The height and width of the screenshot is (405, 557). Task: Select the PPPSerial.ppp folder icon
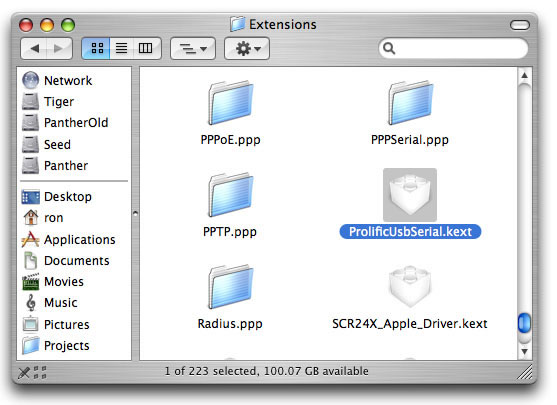[410, 103]
